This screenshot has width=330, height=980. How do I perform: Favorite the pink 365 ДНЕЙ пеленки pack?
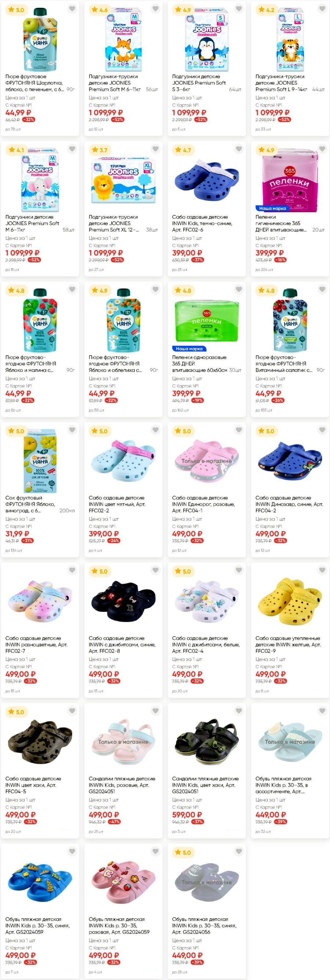[x=322, y=149]
